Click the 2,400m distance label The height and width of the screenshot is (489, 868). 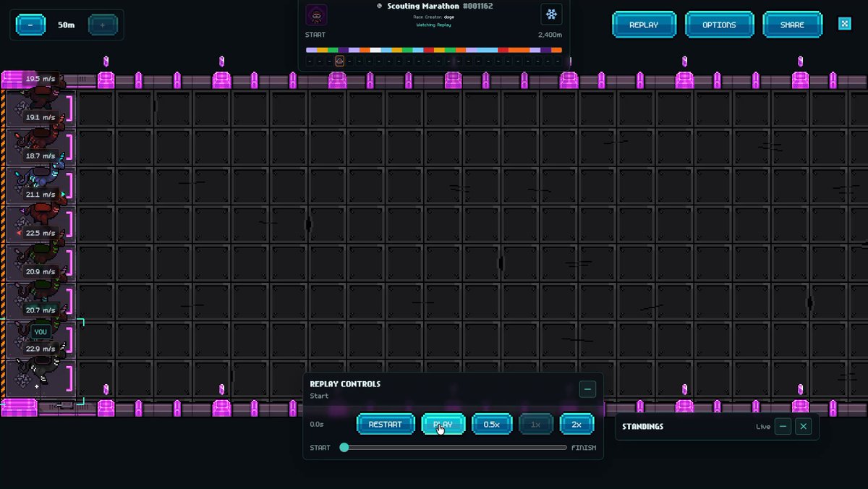tap(550, 35)
